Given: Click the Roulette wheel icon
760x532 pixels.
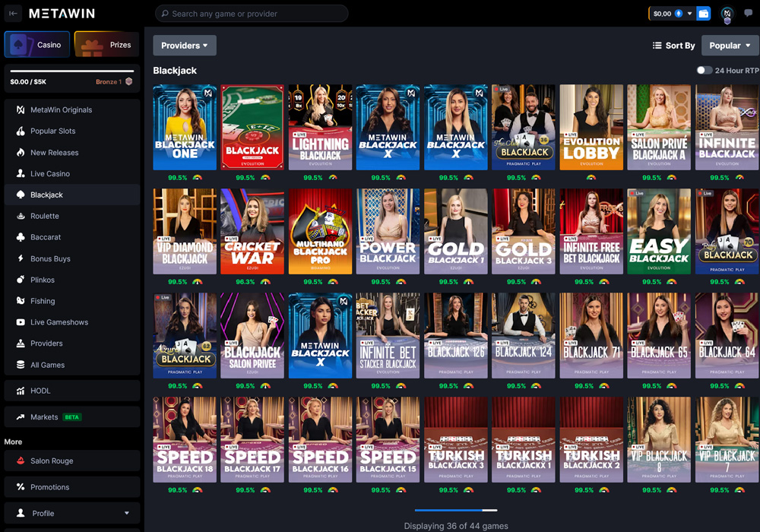Looking at the screenshot, I should (x=21, y=216).
